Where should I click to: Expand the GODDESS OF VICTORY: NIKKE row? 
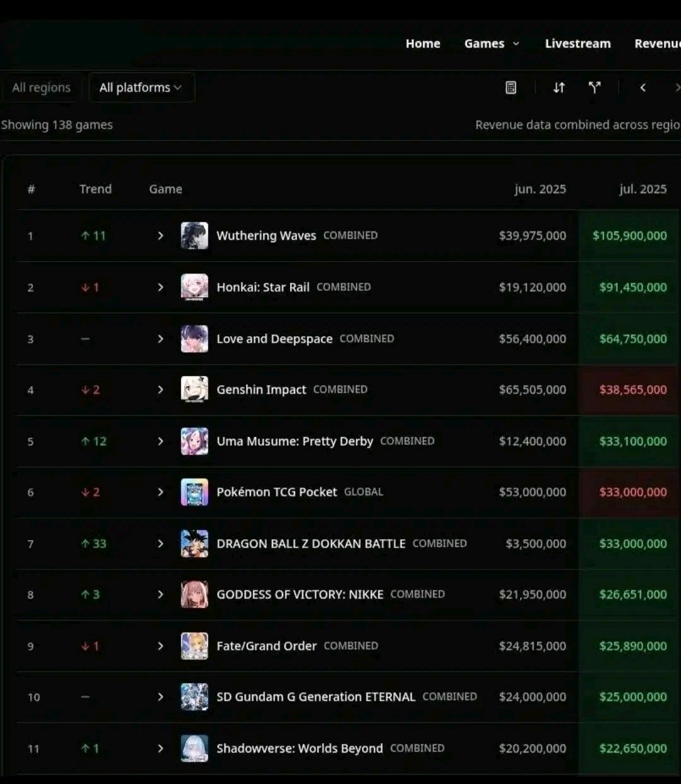pyautogui.click(x=160, y=595)
